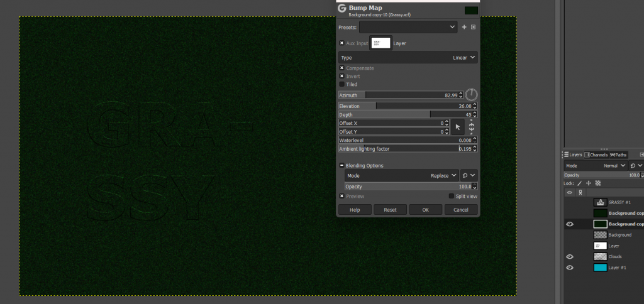
Task: Click the dark green drawable preview in dialog header
Action: click(471, 10)
